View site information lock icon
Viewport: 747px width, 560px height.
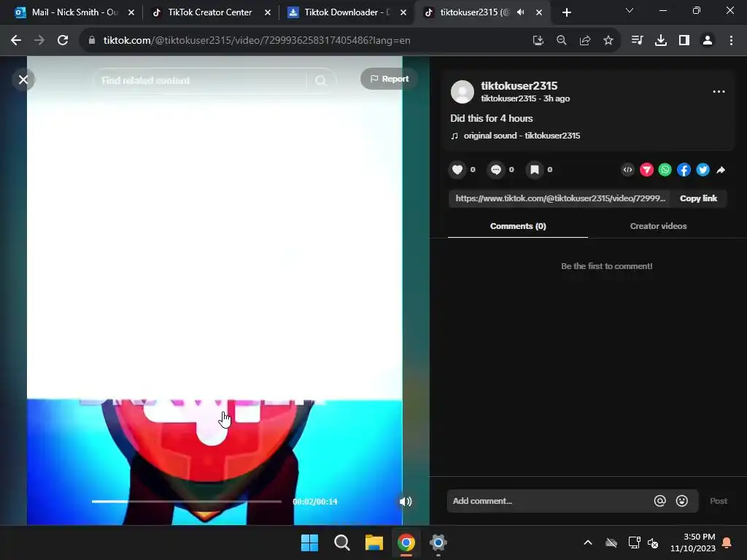(x=92, y=41)
